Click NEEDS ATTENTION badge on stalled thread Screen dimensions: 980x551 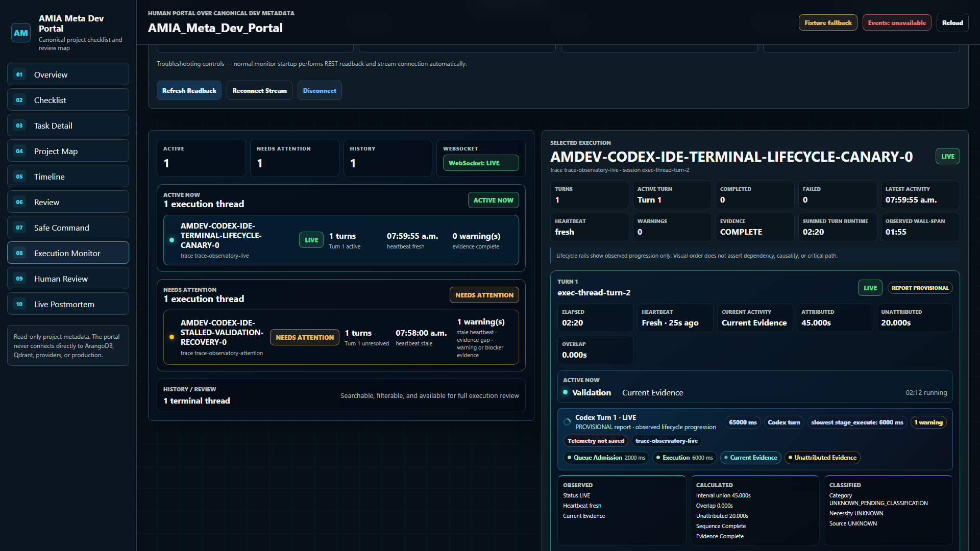(305, 338)
